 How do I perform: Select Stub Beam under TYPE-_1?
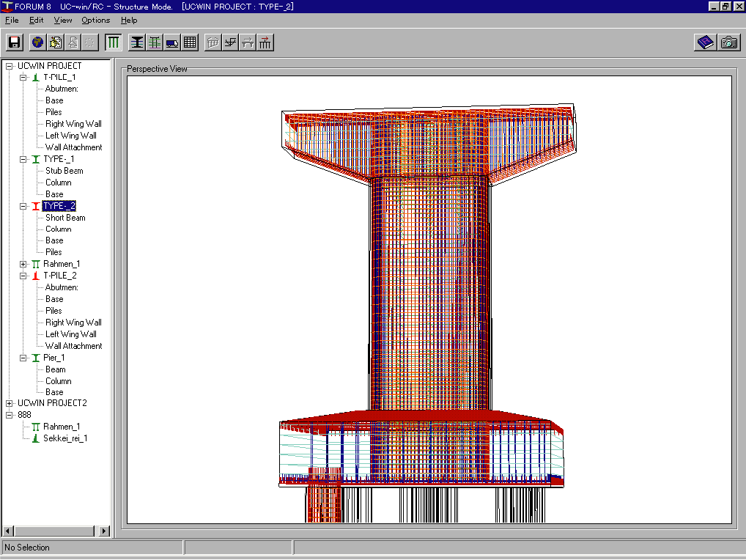(65, 171)
